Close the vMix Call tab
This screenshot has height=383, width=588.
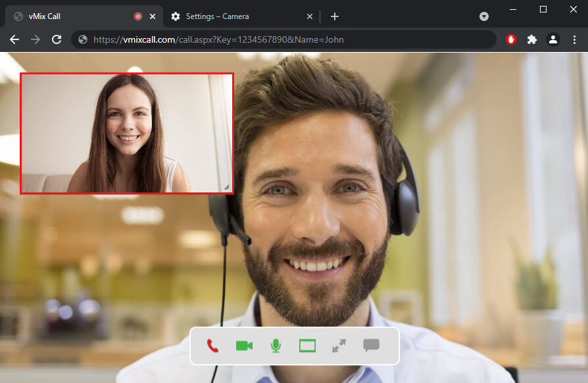pos(153,16)
